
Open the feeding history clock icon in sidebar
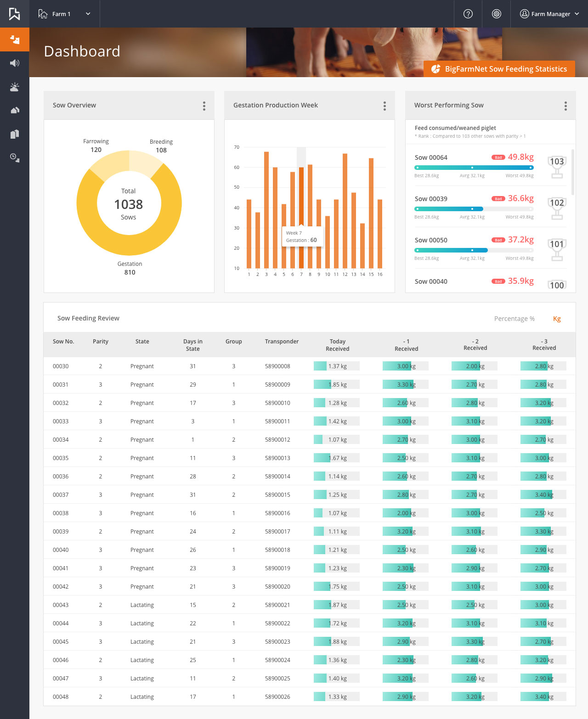14,157
